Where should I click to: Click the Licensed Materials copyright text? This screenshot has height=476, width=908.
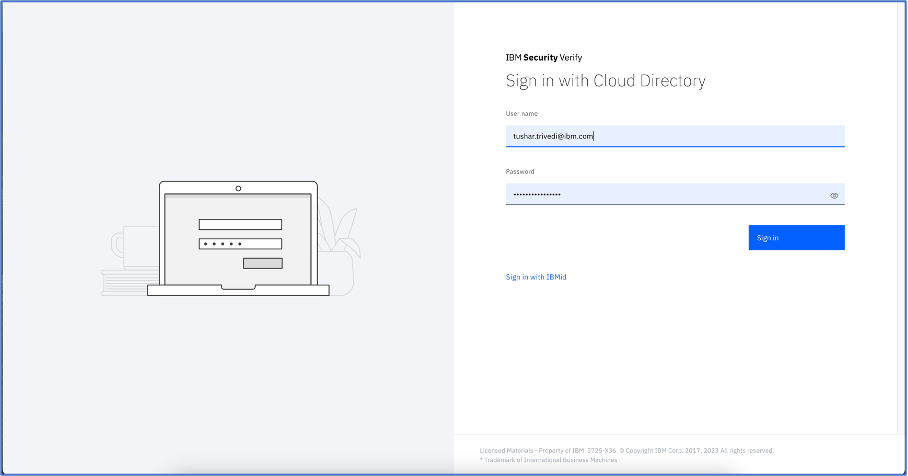coord(627,451)
